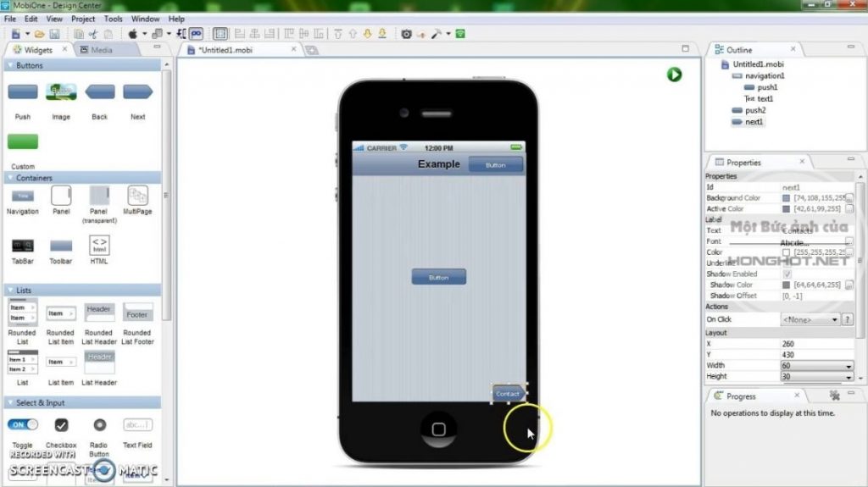Pick the Checkbox widget
The image size is (868, 487).
[x=61, y=425]
